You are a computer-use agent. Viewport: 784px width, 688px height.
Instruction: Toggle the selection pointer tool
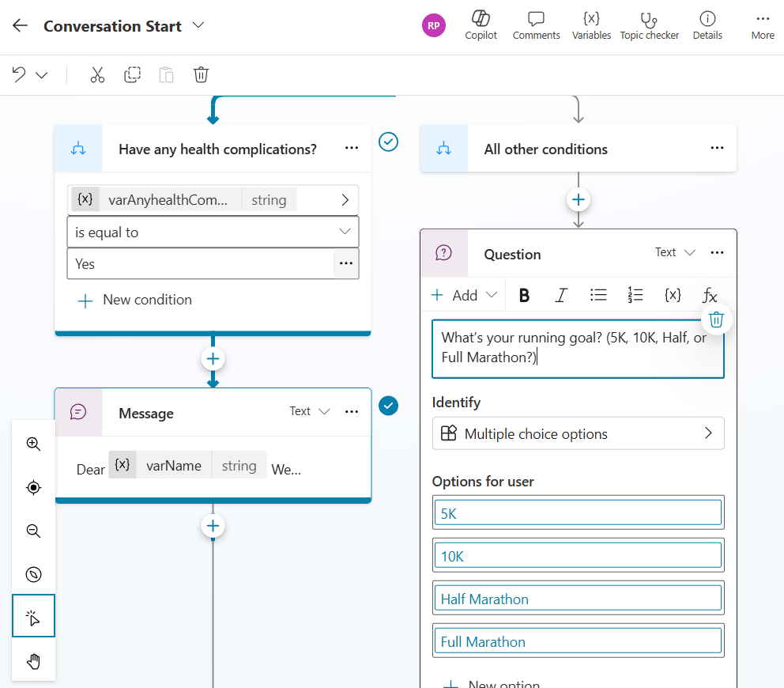click(33, 618)
